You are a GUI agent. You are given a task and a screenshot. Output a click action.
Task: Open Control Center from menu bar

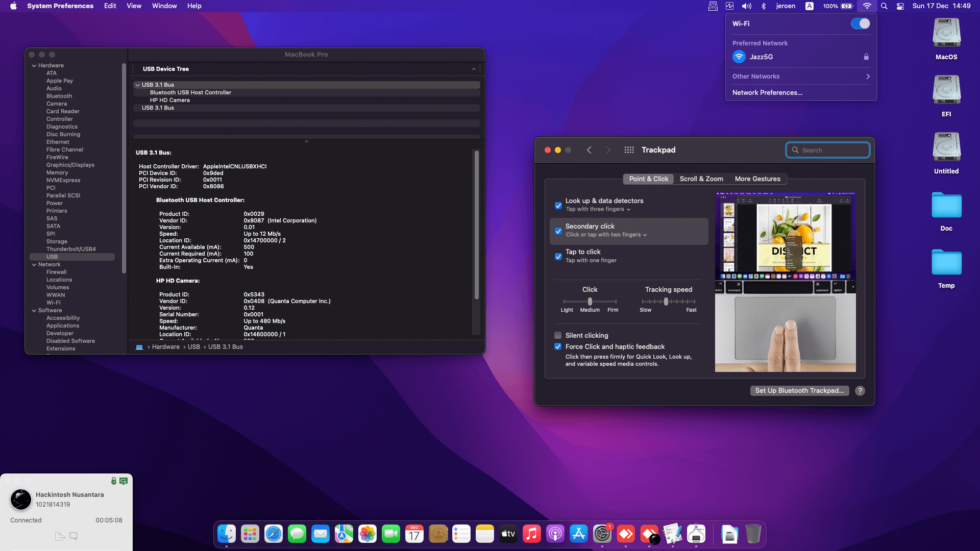[900, 6]
